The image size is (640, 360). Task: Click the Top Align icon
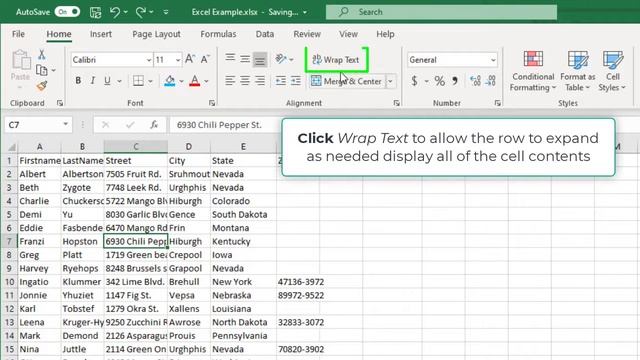230,59
